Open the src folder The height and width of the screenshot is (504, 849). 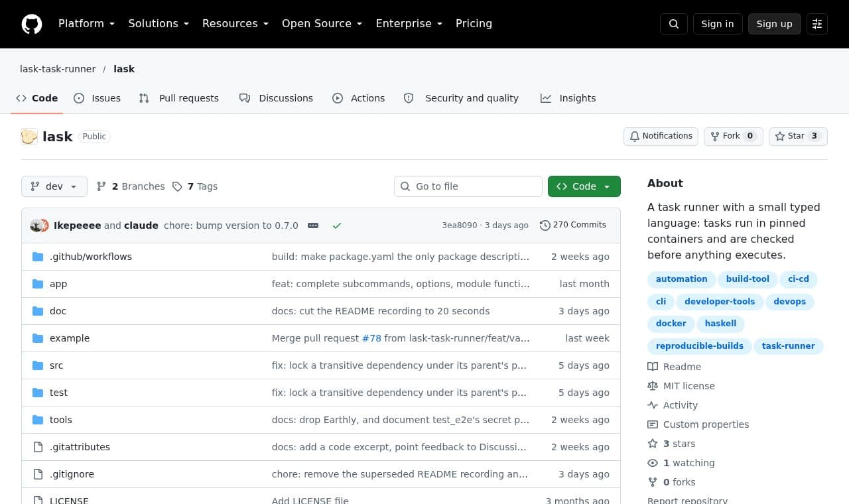pos(56,365)
